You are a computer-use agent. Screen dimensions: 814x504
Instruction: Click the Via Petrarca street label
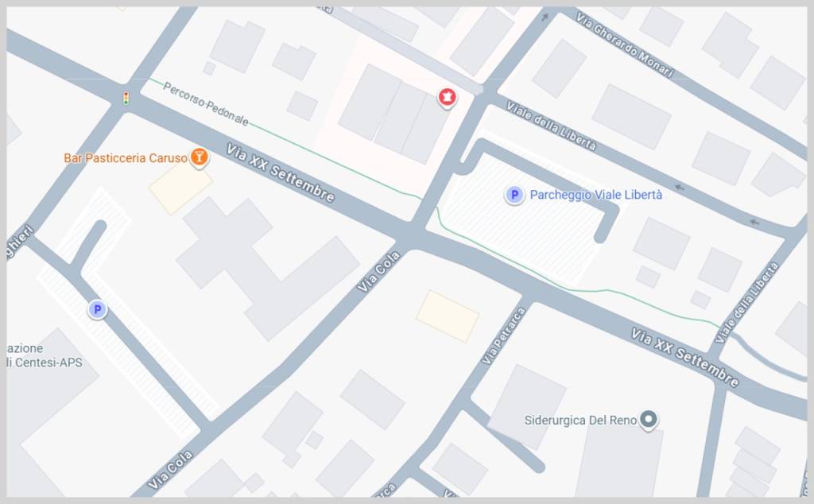pyautogui.click(x=503, y=335)
